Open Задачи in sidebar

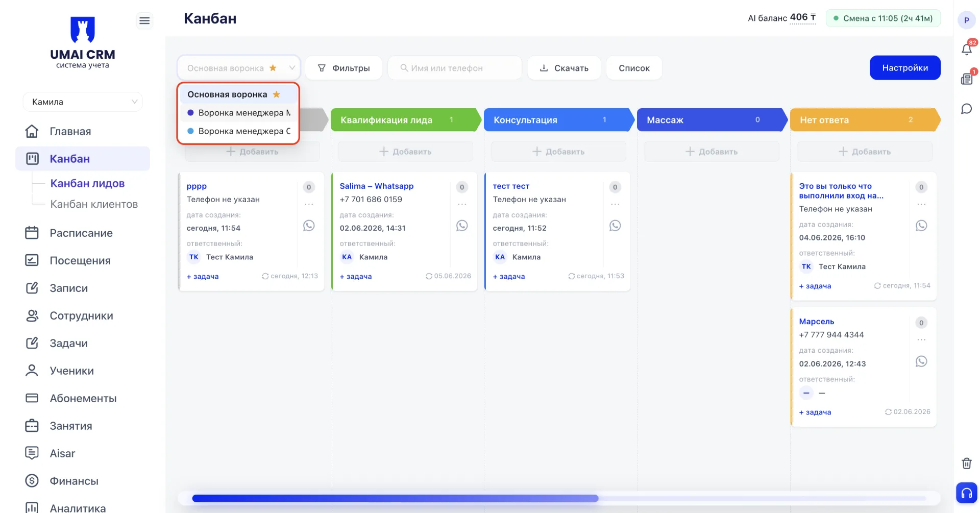pyautogui.click(x=83, y=343)
